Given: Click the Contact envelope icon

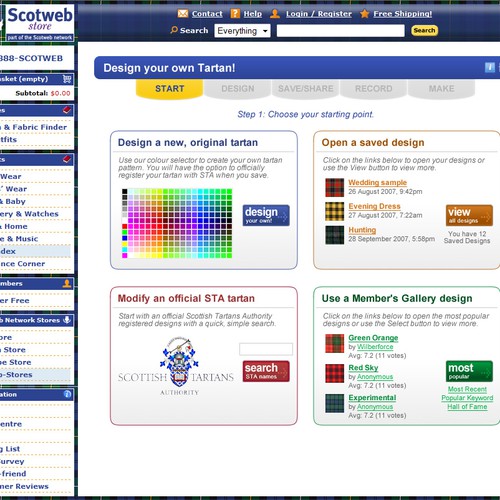Looking at the screenshot, I should tap(183, 14).
